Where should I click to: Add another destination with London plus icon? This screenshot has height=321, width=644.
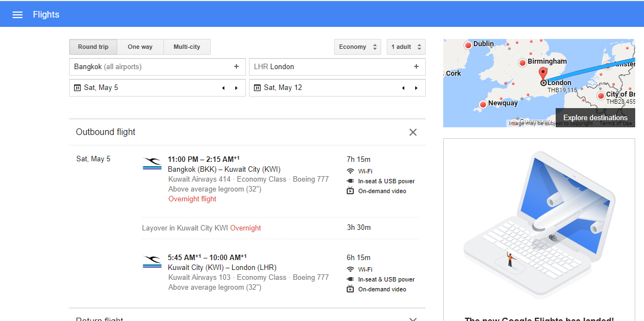coord(416,66)
